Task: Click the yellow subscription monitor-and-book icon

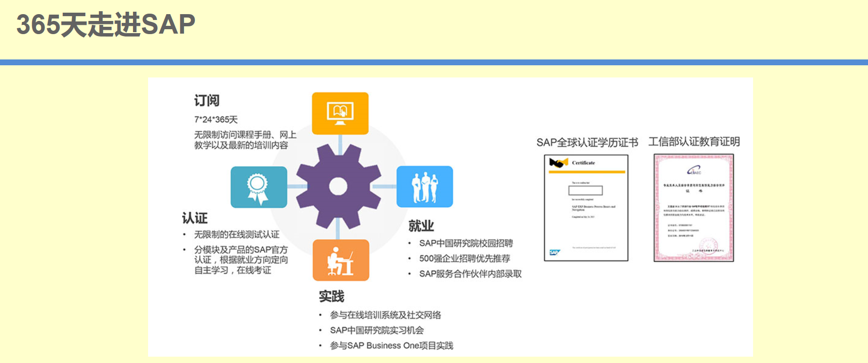Action: pyautogui.click(x=340, y=113)
